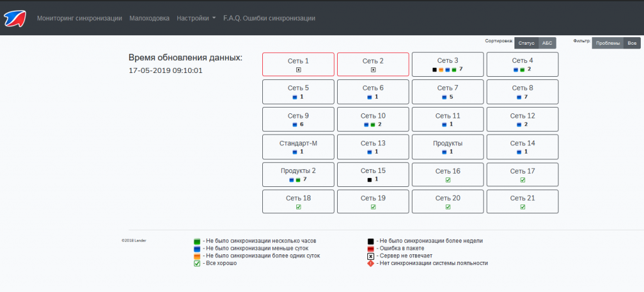Click the blue status icon in Сеть 7
Viewport: 644px width, 292px height.
click(x=444, y=98)
